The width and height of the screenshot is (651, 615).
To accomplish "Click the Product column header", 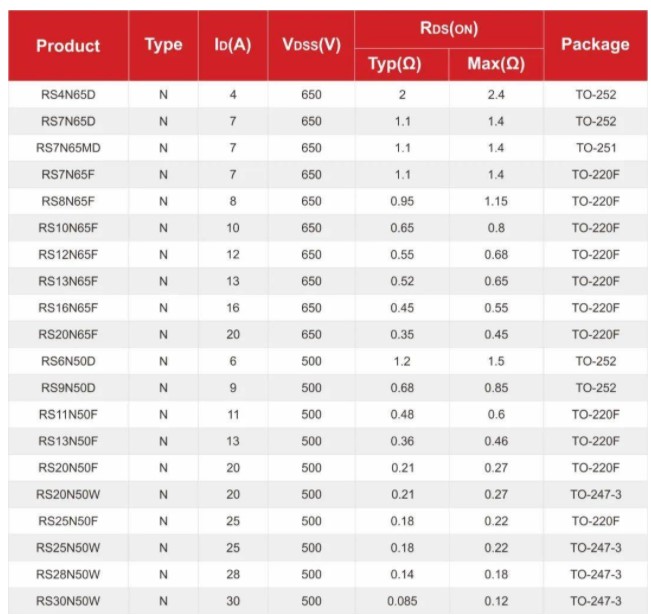I will click(x=68, y=46).
